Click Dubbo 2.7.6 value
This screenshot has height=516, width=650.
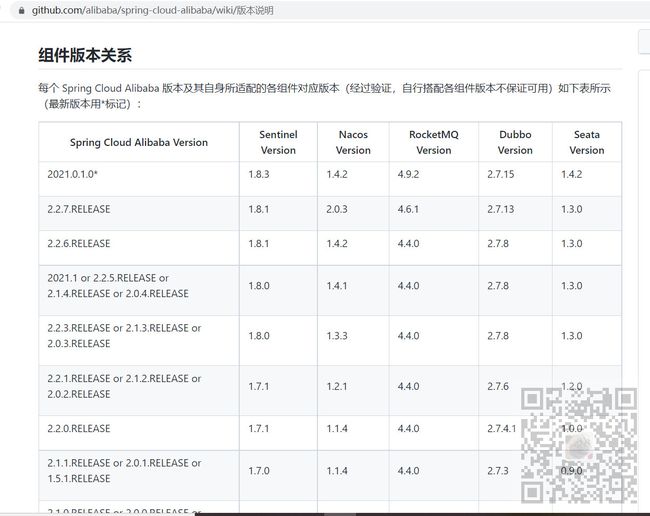(x=498, y=386)
